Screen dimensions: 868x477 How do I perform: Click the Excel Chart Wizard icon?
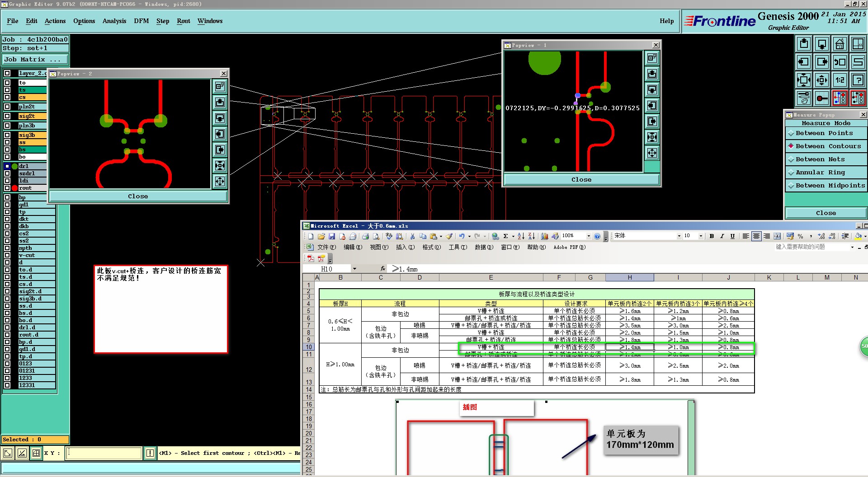pyautogui.click(x=545, y=236)
